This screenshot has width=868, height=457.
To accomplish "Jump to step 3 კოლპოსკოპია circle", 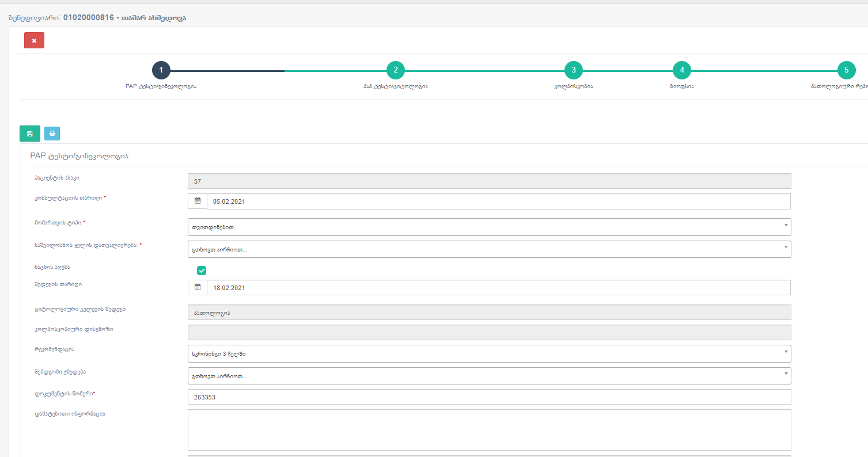I will [574, 70].
